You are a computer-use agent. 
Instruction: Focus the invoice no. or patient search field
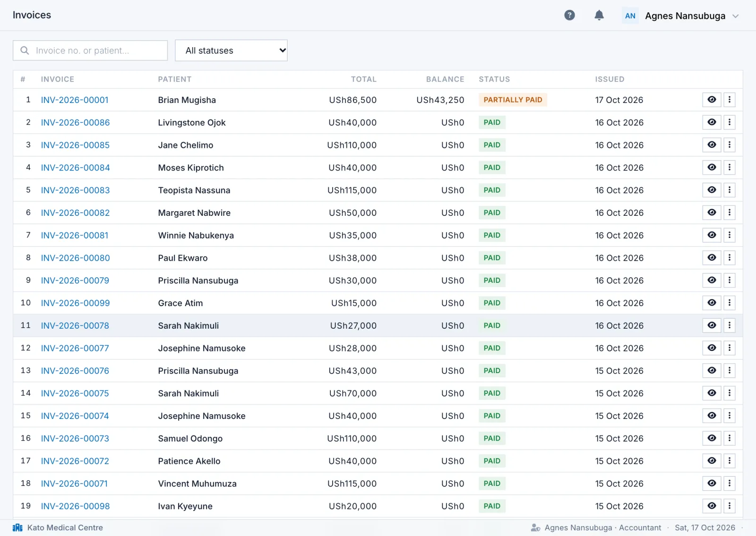[x=90, y=51]
